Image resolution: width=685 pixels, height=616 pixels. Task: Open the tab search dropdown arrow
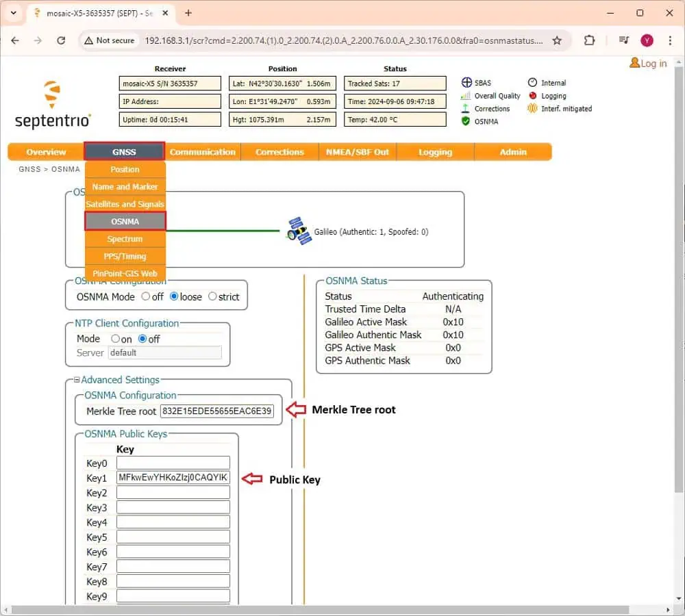tap(13, 13)
